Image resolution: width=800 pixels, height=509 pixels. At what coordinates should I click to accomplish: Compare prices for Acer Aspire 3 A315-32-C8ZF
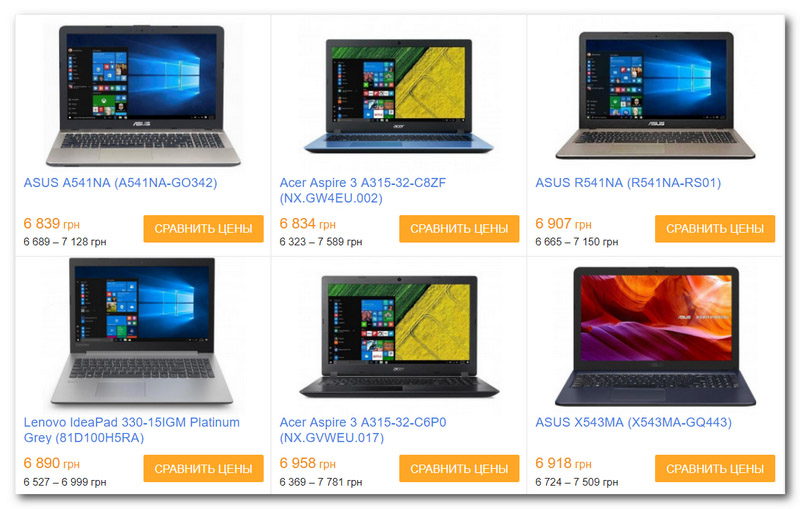459,228
